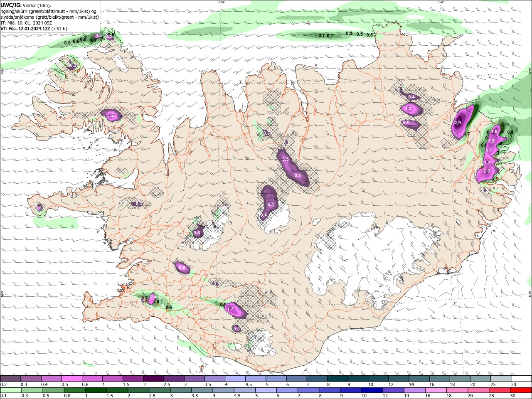Select the mauve swatch between 0.2 and 0.3
532x399 pixels.
tap(10, 379)
